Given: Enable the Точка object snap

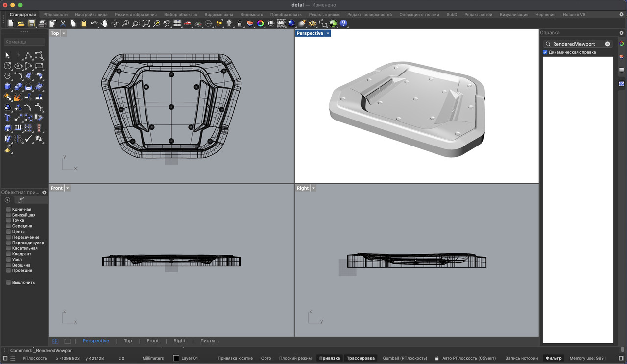Looking at the screenshot, I should [8, 220].
